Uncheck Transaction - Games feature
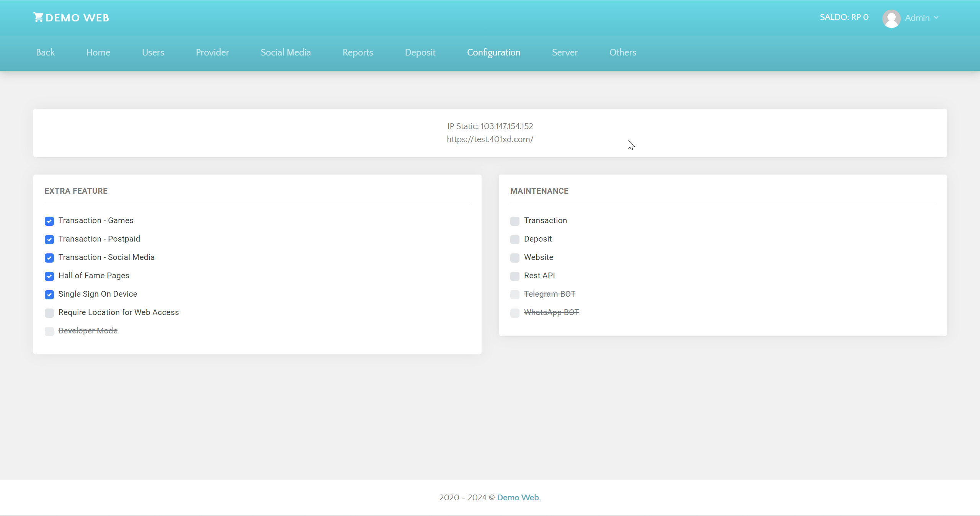Viewport: 980px width, 516px height. [49, 221]
